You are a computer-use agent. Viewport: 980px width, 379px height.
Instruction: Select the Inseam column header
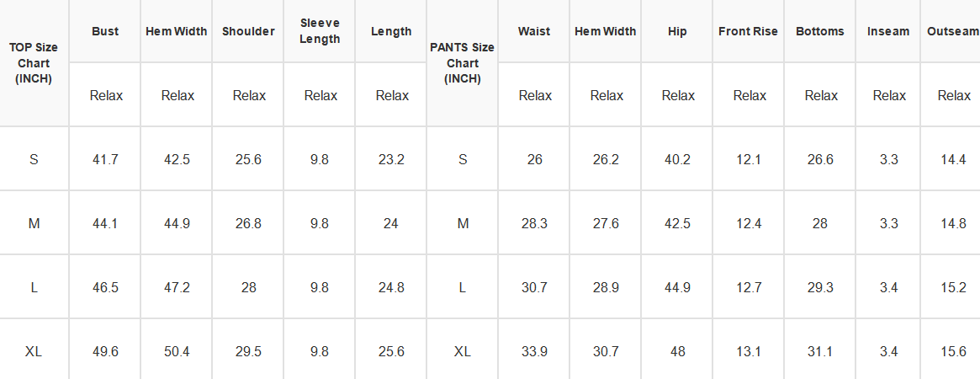click(888, 31)
